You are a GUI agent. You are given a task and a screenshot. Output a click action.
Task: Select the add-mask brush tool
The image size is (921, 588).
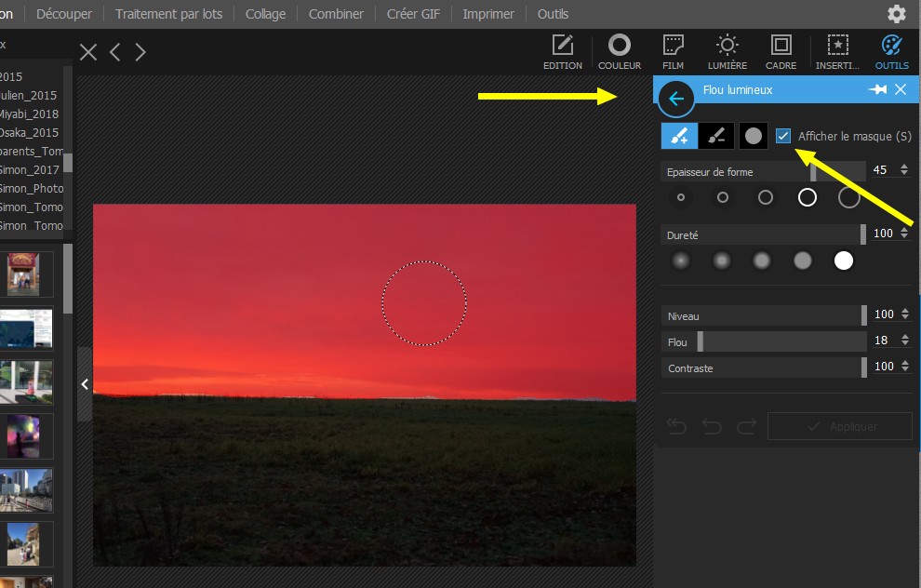680,136
